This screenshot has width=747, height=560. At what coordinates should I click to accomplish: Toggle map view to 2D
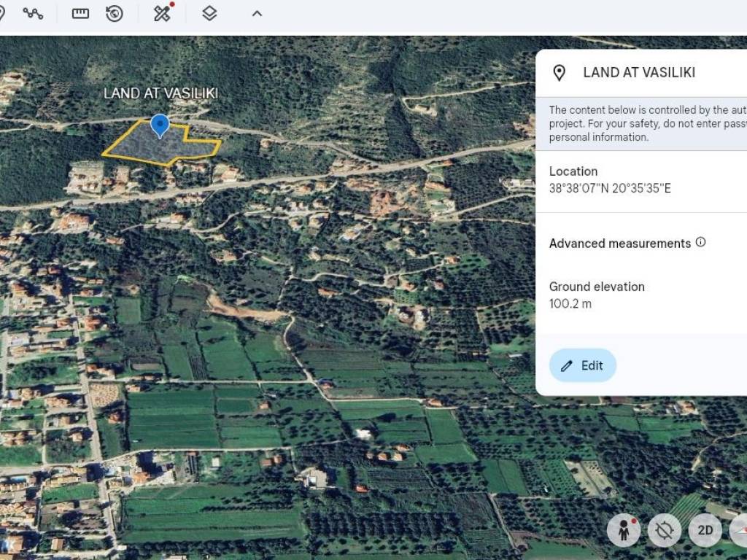(x=705, y=530)
